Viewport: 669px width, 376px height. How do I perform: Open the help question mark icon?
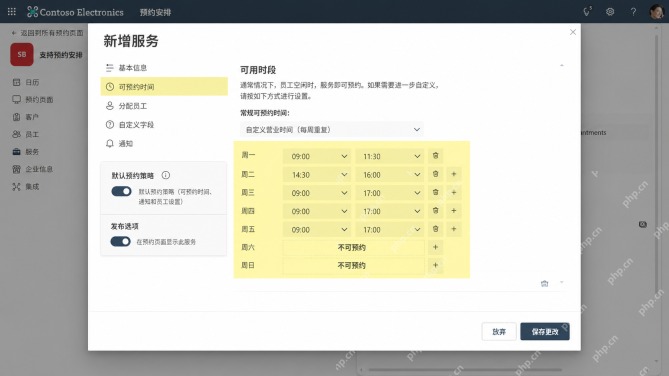633,12
